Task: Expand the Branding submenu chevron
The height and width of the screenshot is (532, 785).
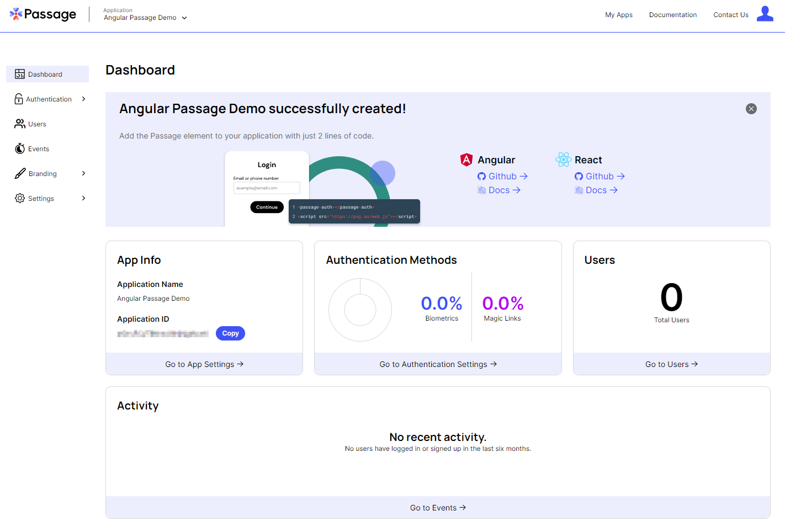Action: point(83,174)
